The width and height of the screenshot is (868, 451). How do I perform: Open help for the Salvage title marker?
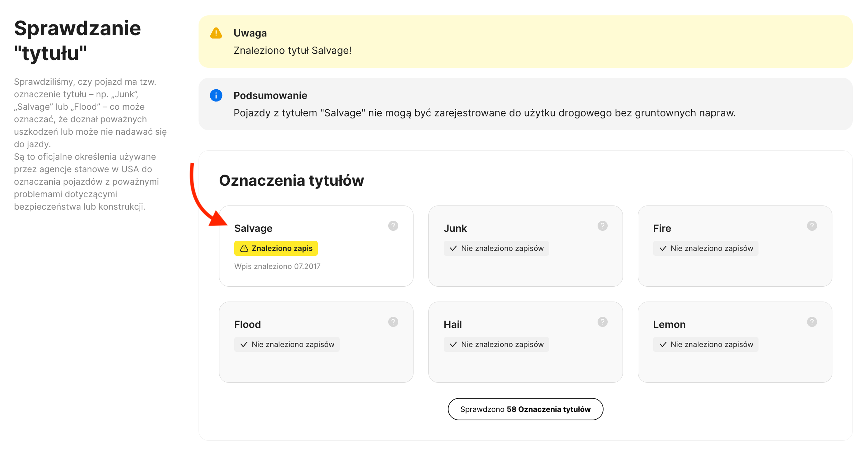pos(393,226)
